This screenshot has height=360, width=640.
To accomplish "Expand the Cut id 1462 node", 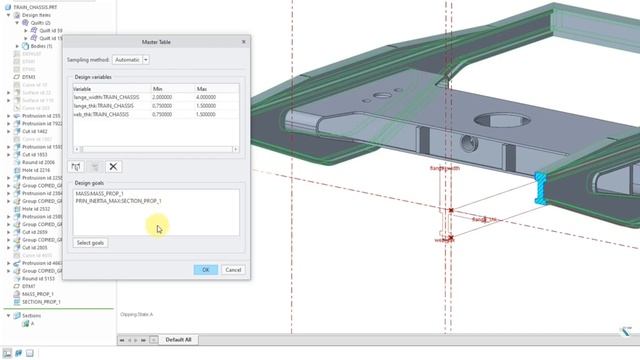I will pyautogui.click(x=9, y=131).
